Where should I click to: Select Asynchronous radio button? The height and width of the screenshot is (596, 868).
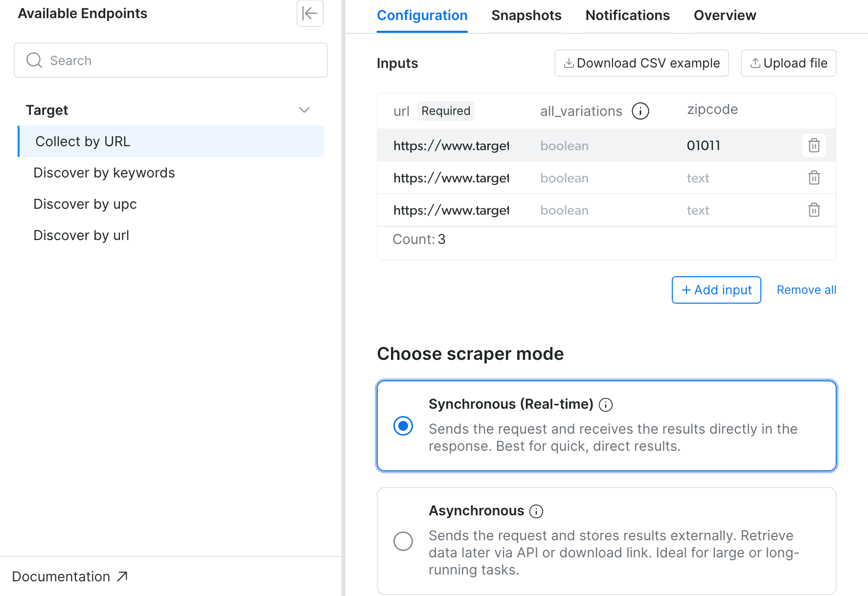(403, 541)
